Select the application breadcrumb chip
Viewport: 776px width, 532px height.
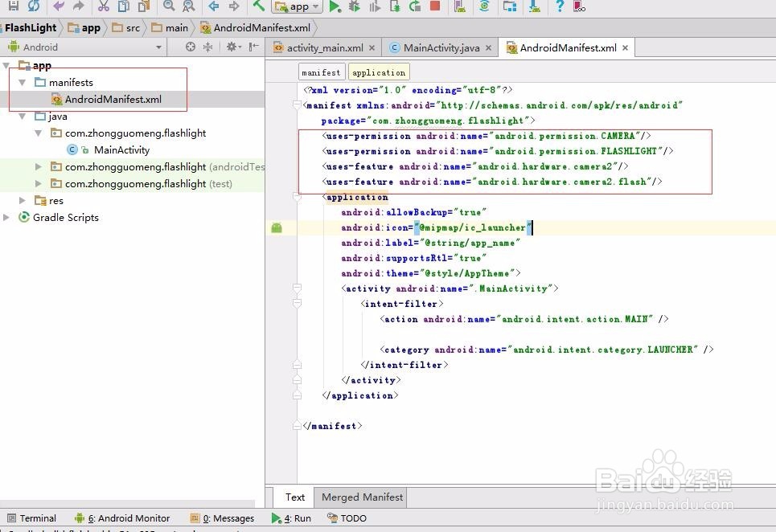pos(378,72)
